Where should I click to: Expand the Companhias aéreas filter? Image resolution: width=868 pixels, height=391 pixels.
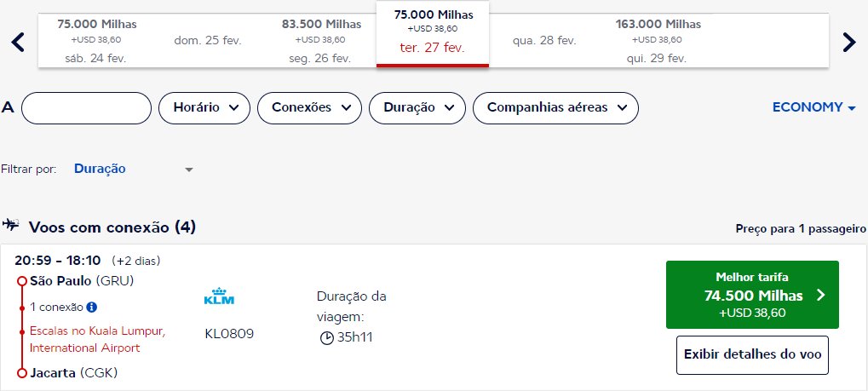click(x=555, y=108)
